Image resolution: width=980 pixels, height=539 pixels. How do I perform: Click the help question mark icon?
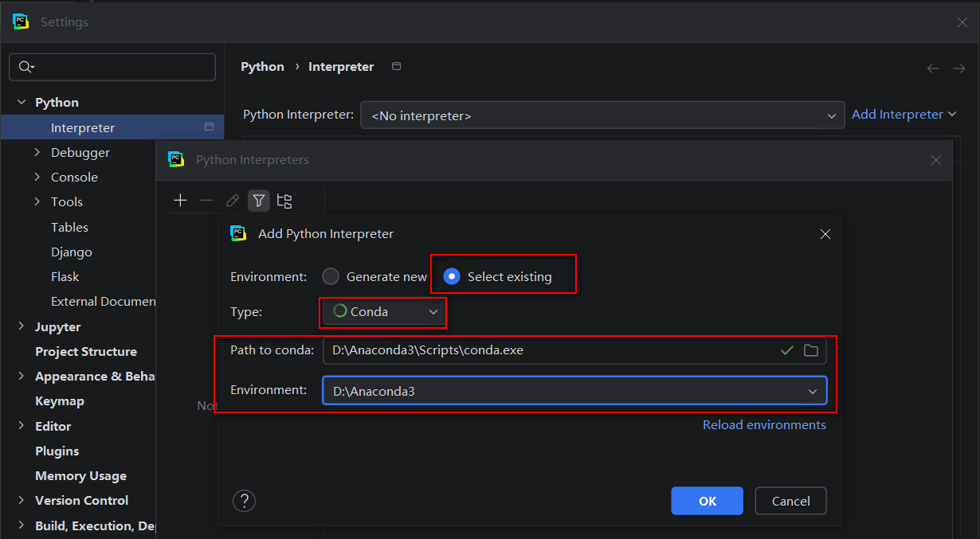tap(244, 501)
